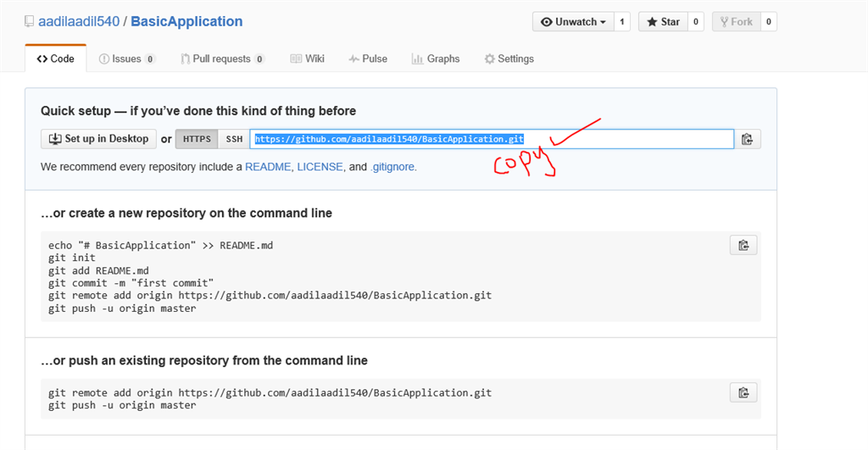Viewport: 868px width, 450px height.
Task: Click the repository book icon beside aadilaadil540
Action: pyautogui.click(x=29, y=21)
